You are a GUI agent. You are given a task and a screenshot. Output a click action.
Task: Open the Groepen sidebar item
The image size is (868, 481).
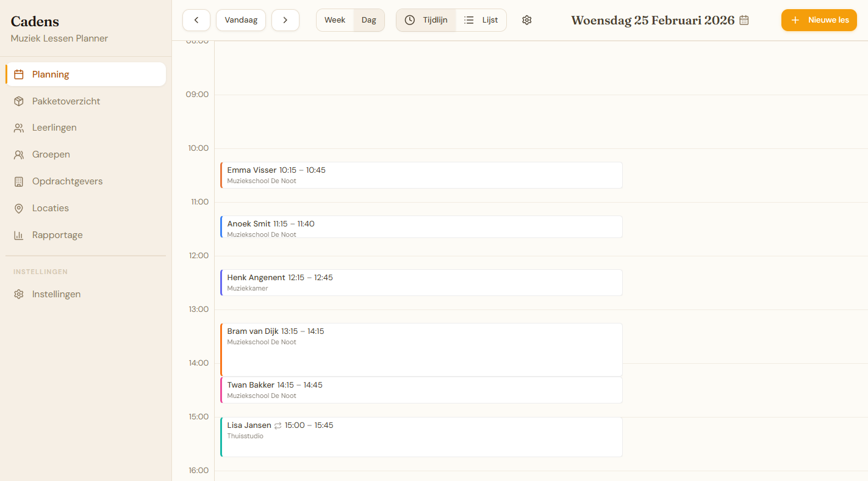[51, 154]
